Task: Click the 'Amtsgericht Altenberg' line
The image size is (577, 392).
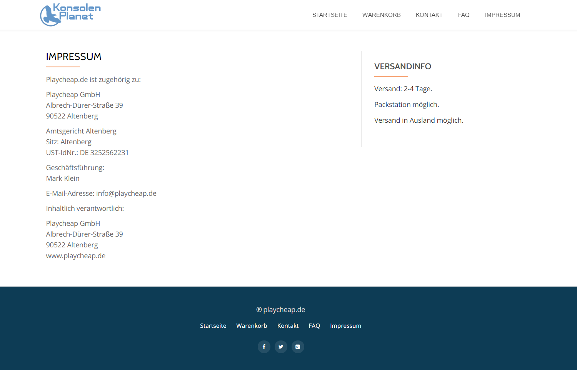Action: pyautogui.click(x=81, y=131)
